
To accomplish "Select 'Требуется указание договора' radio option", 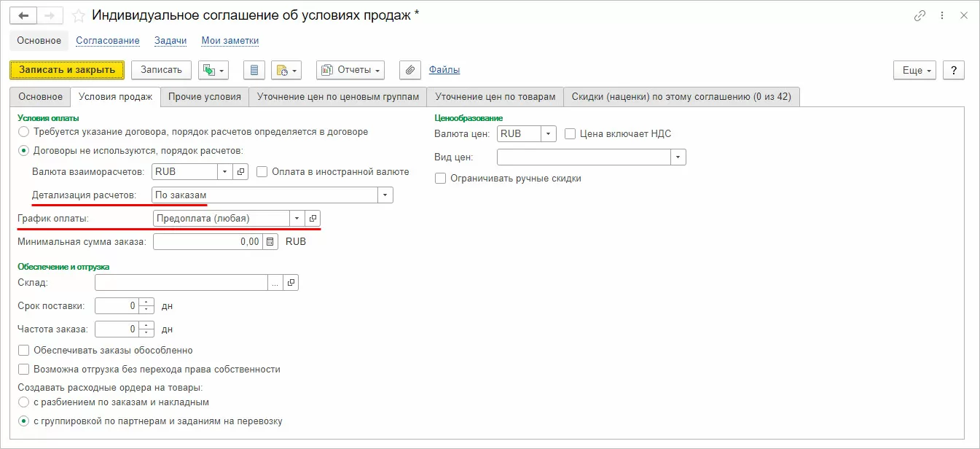I will click(24, 132).
